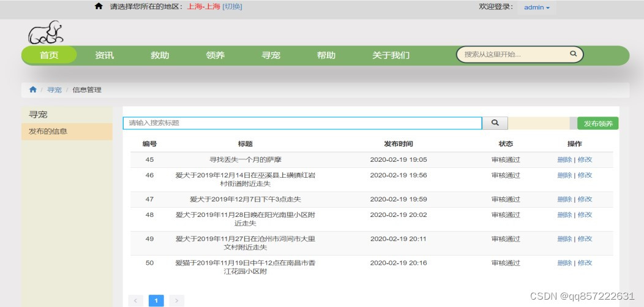644x307 pixels.
Task: Click record number 49 cell
Action: tap(149, 239)
